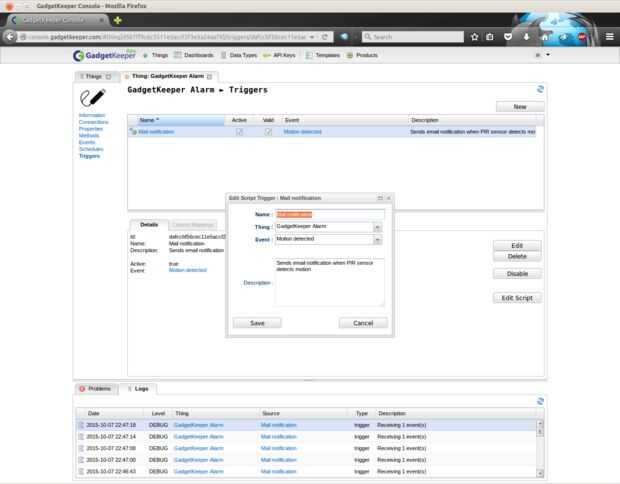This screenshot has width=620, height=484.
Task: Switch to the Logs tab
Action: point(138,389)
